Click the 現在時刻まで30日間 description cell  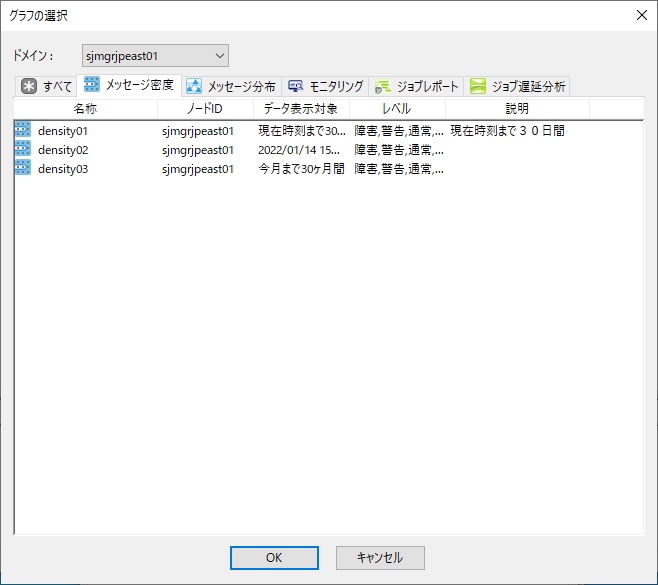[x=507, y=131]
